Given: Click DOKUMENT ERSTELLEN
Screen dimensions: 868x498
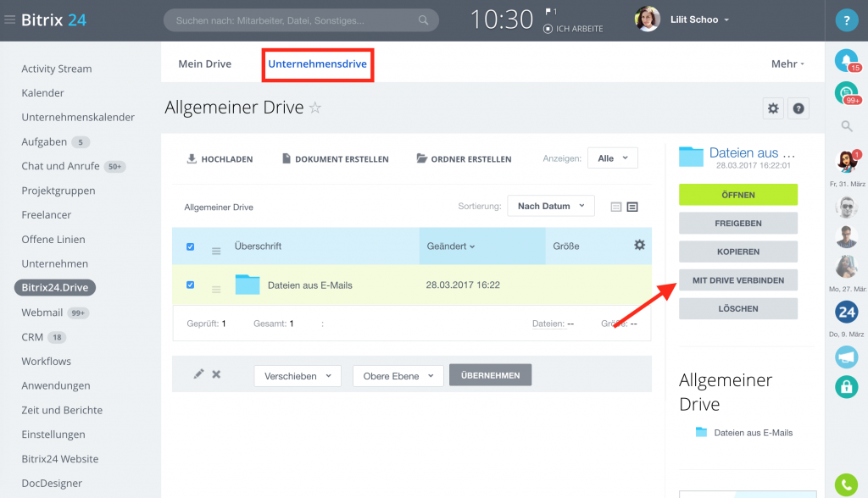Looking at the screenshot, I should pos(336,159).
